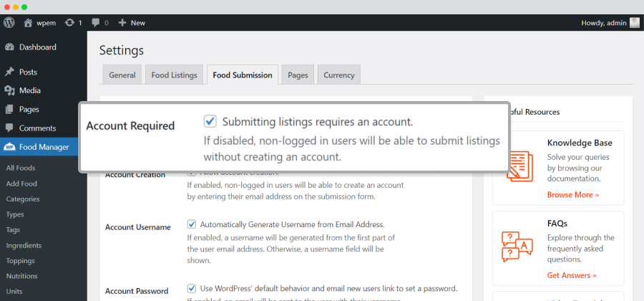
Task: Click the Media icon in sidebar
Action: click(9, 90)
